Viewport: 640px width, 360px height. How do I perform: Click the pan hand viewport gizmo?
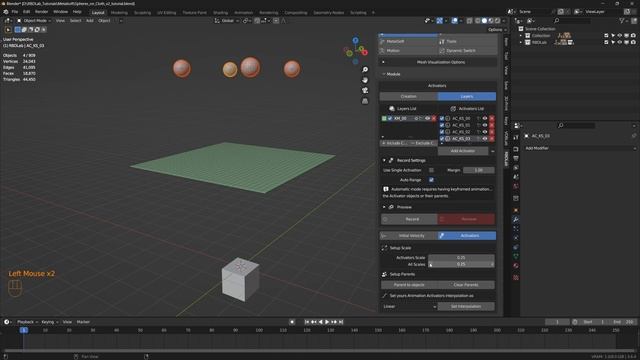(365, 80)
